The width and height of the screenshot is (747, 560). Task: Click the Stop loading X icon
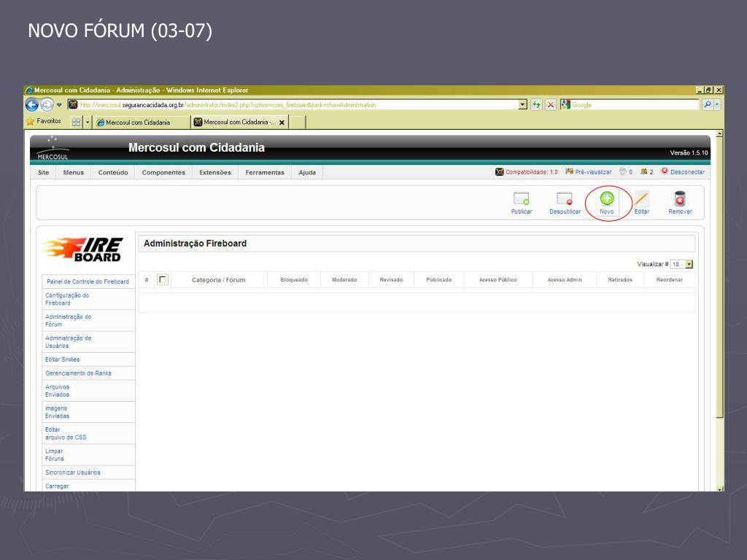[550, 105]
